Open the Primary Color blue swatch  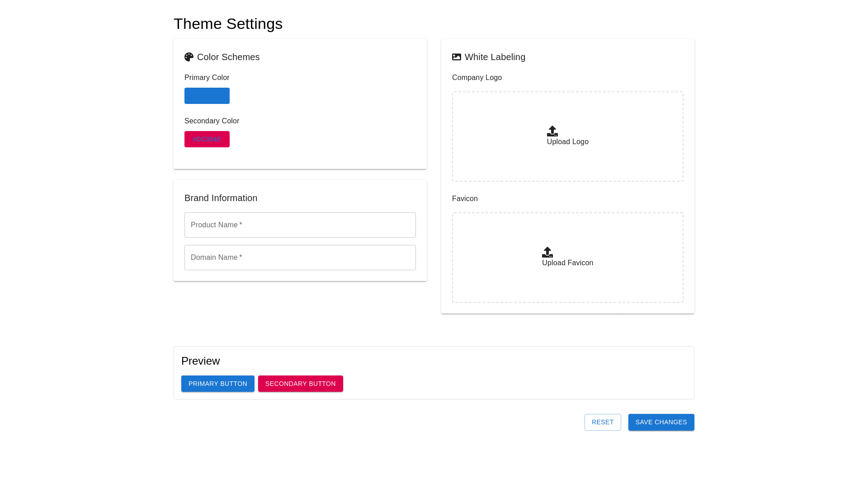click(207, 96)
